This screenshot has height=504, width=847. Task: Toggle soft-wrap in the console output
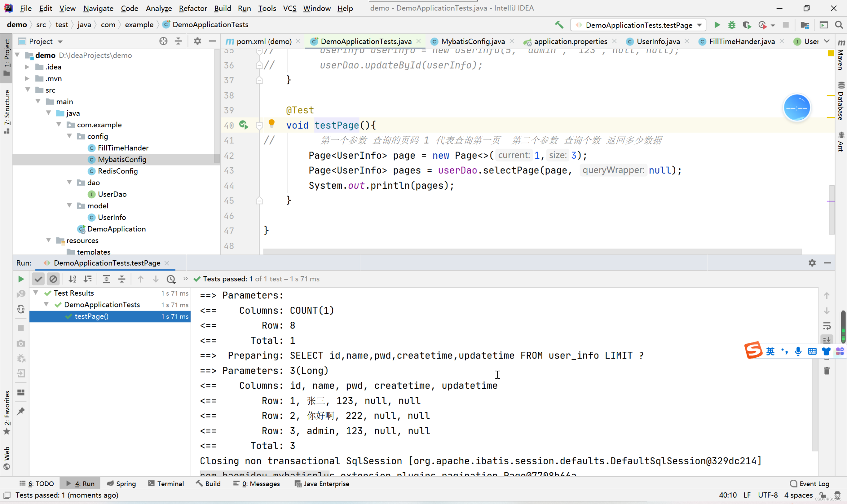[827, 326]
